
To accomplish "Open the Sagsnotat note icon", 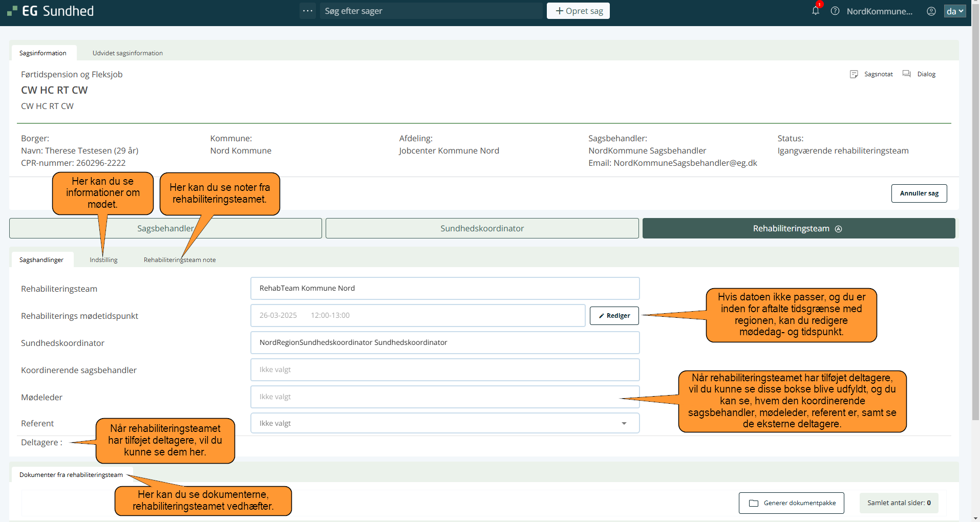I will click(854, 74).
